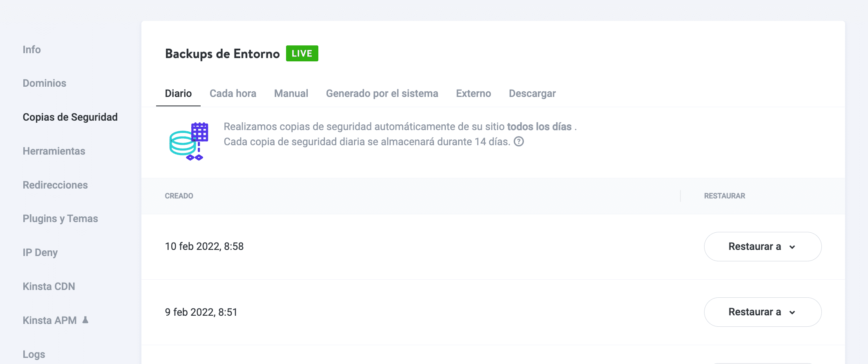868x364 pixels.
Task: Select the Diario tab
Action: [178, 94]
